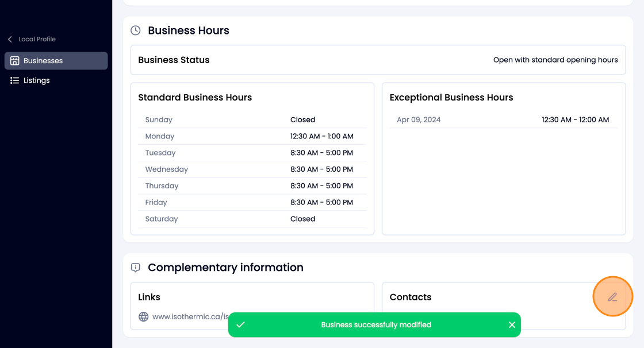Click the Businesses storefront icon
The width and height of the screenshot is (644, 348).
pos(15,61)
